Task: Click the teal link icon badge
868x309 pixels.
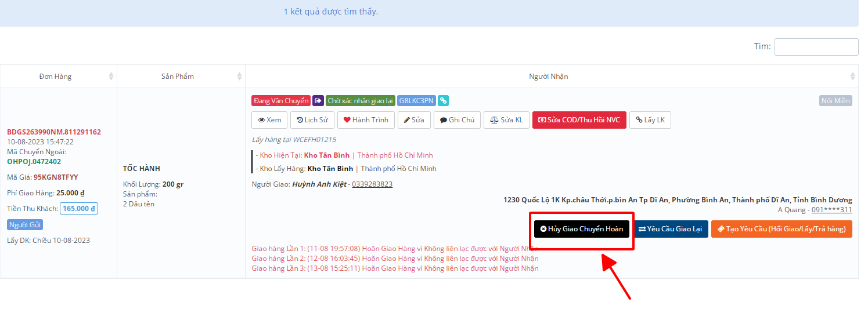Action: coord(443,101)
